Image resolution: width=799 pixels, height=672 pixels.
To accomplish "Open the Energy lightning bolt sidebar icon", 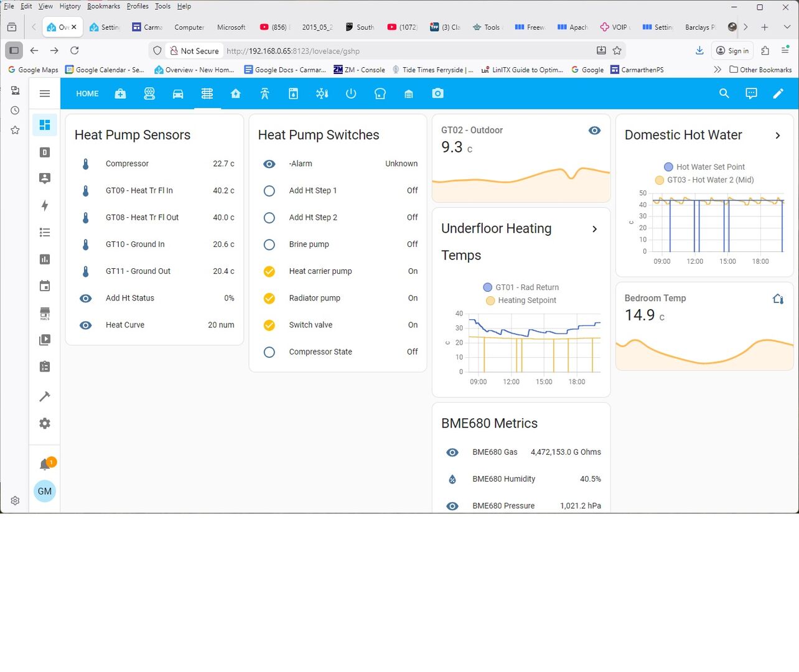I will (x=45, y=205).
